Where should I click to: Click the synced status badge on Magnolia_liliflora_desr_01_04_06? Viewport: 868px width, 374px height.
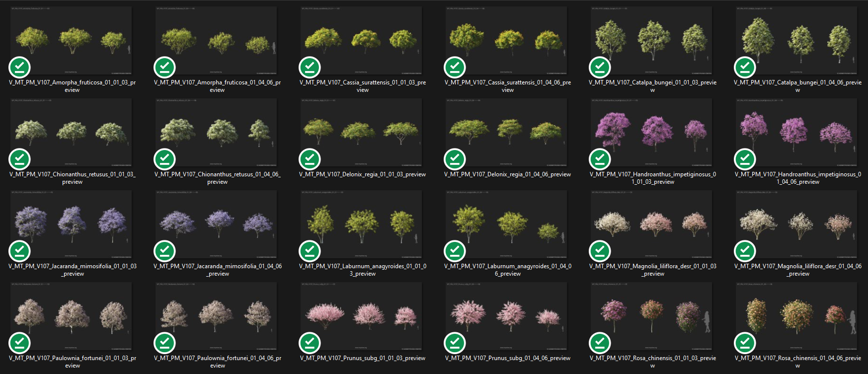(745, 251)
